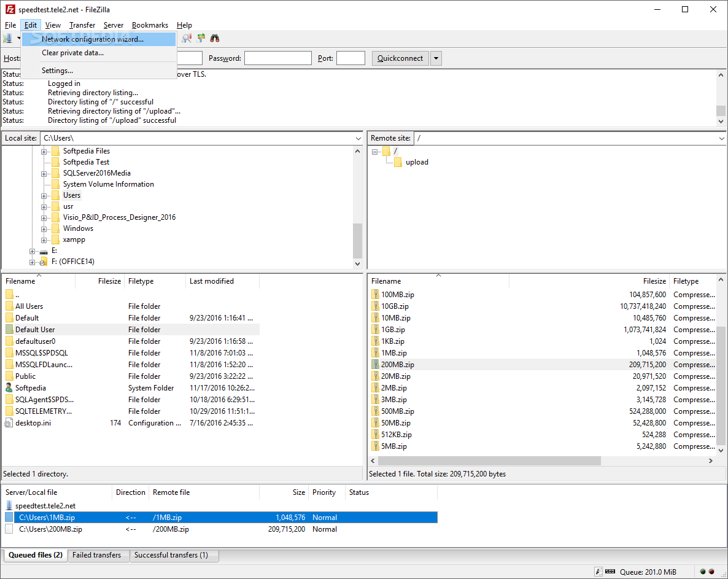The height and width of the screenshot is (579, 728).
Task: Select the 10GB.zip archive icon
Action: [376, 306]
